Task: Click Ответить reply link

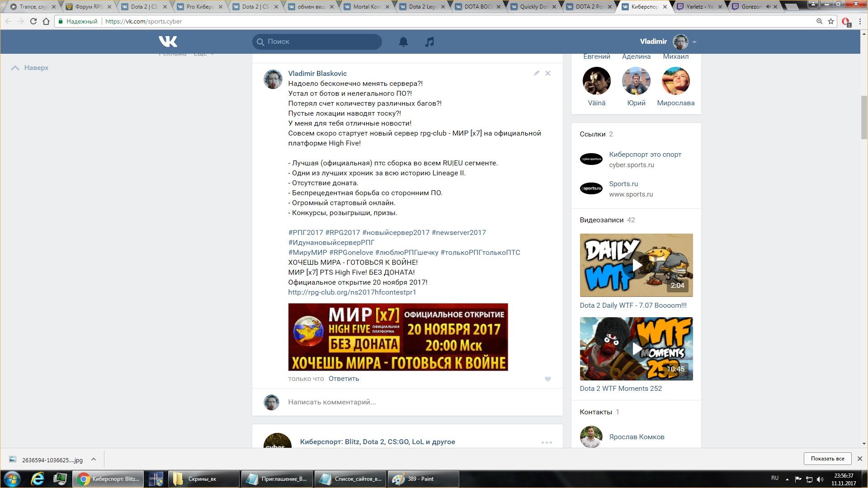Action: click(x=344, y=379)
